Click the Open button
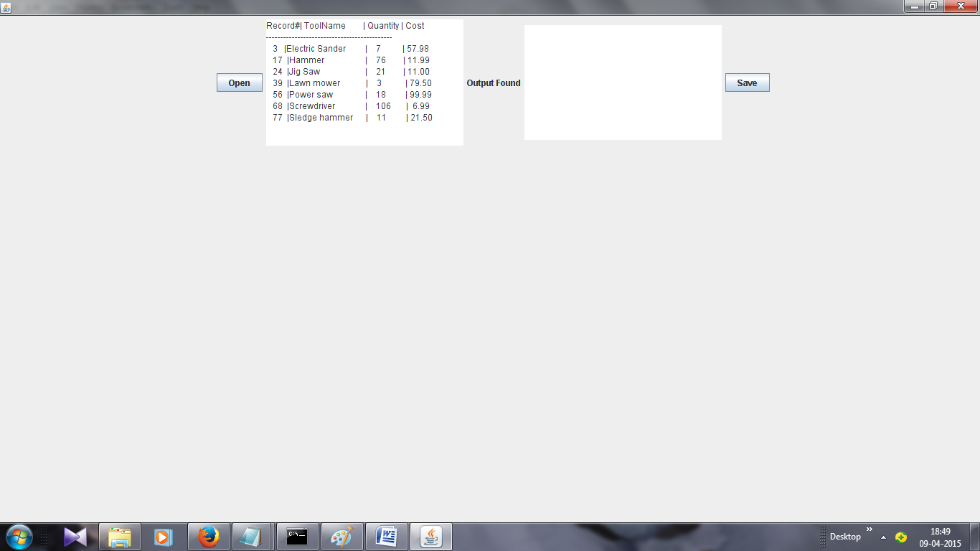980x551 pixels. [240, 83]
